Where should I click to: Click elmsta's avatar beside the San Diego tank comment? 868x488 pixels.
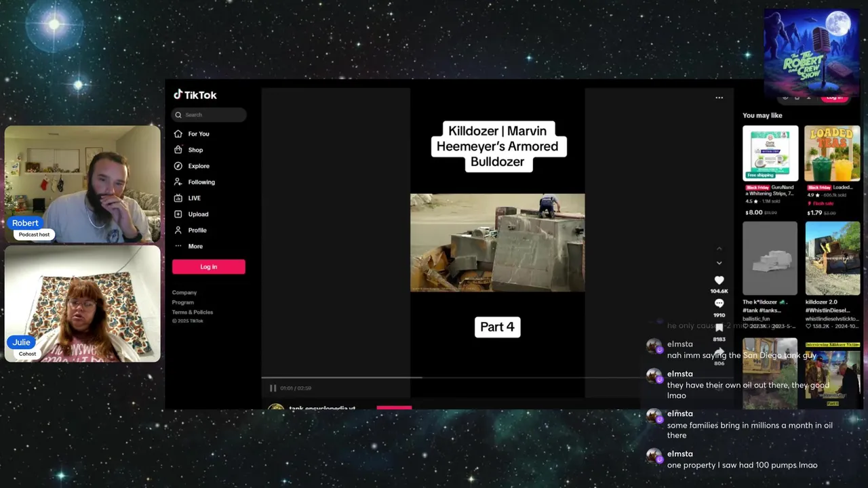[654, 347]
